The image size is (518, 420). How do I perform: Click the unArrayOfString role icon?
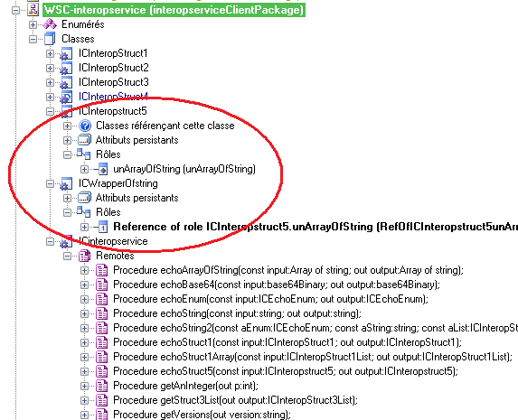101,169
